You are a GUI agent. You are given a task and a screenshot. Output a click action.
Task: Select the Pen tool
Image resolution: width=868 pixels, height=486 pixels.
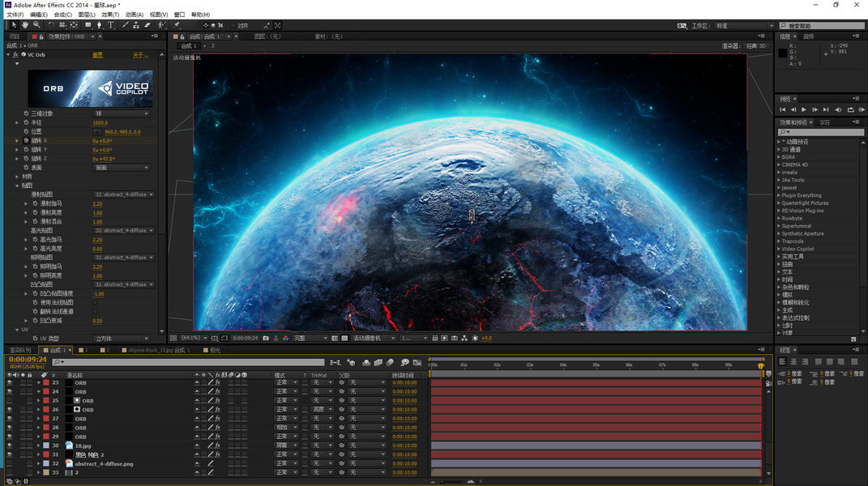coord(100,25)
